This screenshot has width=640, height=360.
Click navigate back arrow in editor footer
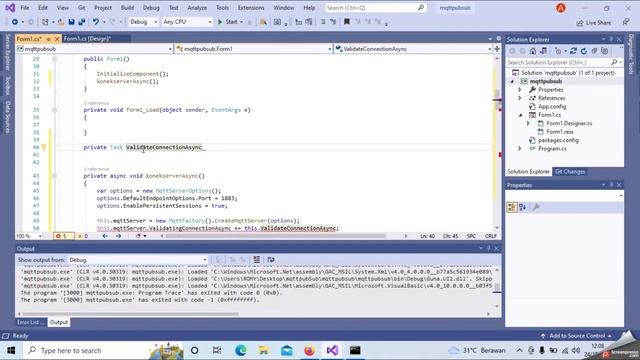pyautogui.click(x=105, y=236)
